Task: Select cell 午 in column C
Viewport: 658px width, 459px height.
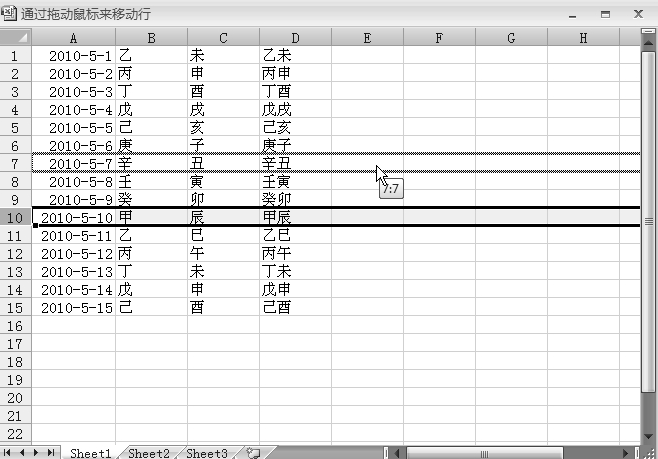Action: click(223, 253)
